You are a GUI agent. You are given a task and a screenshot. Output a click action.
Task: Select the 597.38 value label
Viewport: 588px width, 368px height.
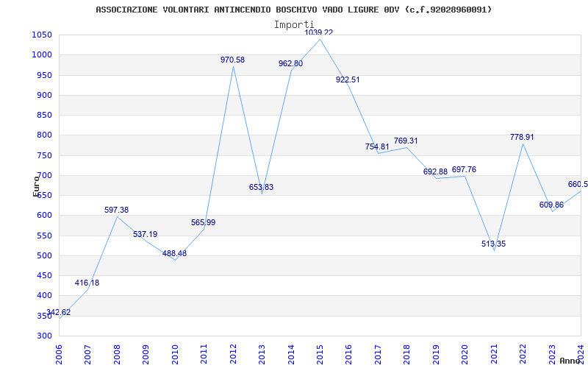click(x=116, y=210)
